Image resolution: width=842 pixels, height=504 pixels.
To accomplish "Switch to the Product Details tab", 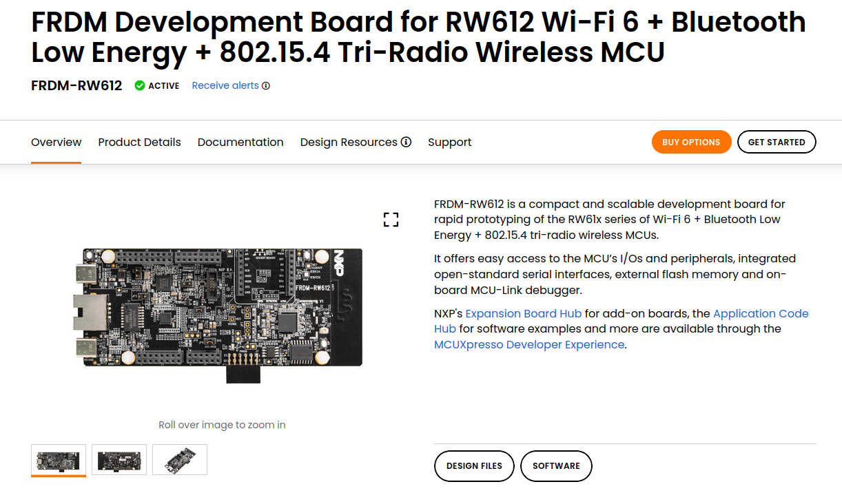I will click(x=139, y=143).
